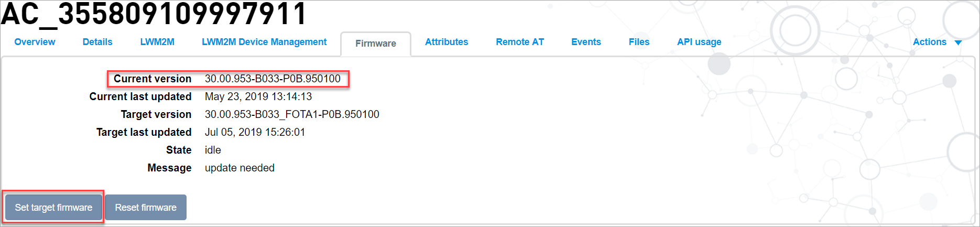
Task: Click the Target last updated timestamp
Action: tap(255, 132)
